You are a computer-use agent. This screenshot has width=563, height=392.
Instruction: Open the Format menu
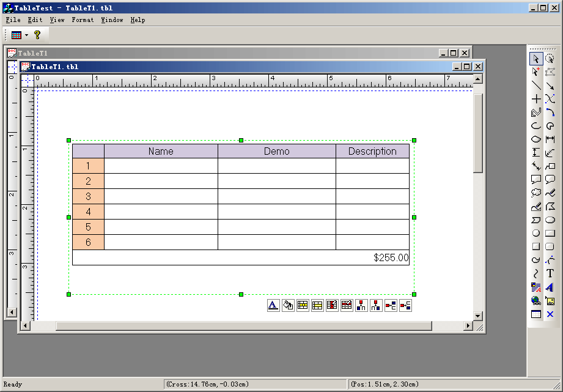83,20
